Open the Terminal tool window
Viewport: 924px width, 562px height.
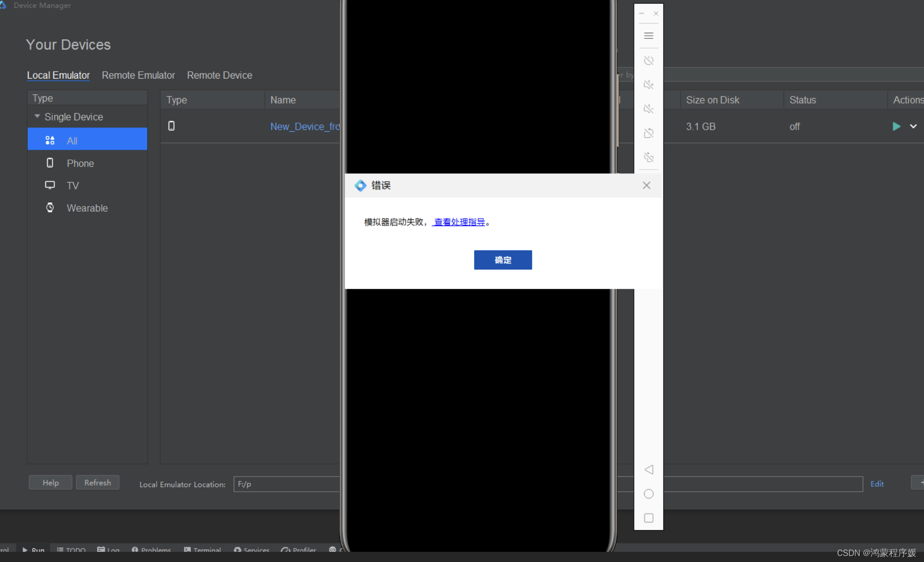[207, 550]
